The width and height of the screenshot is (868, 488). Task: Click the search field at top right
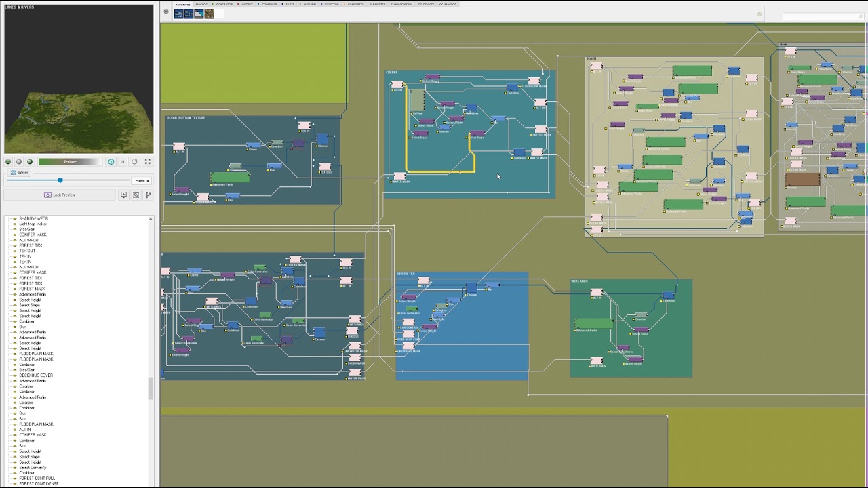tap(824, 16)
